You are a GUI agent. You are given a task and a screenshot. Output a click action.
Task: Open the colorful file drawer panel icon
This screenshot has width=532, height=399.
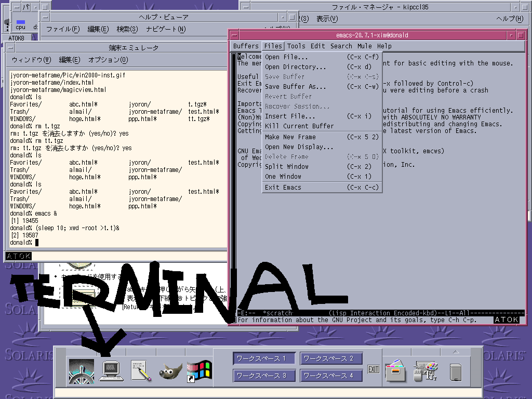395,370
